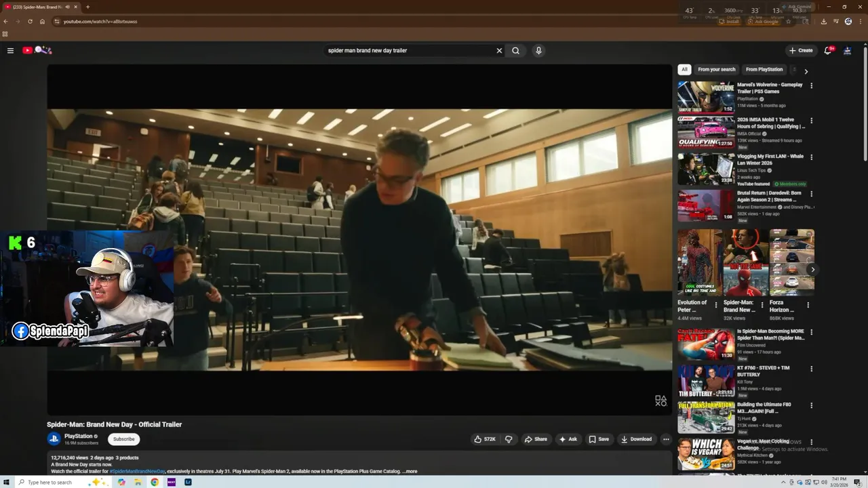
Task: Select the From your search chip
Action: click(x=716, y=69)
